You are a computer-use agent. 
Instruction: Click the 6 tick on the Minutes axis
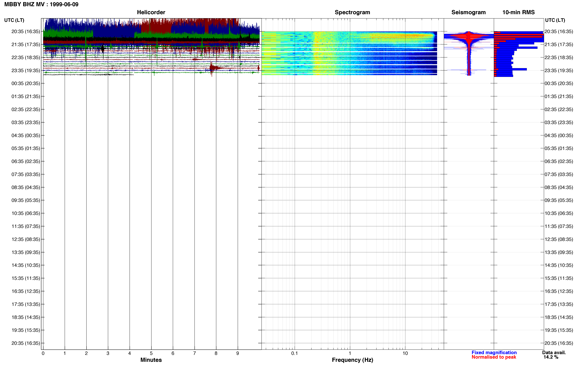(173, 353)
